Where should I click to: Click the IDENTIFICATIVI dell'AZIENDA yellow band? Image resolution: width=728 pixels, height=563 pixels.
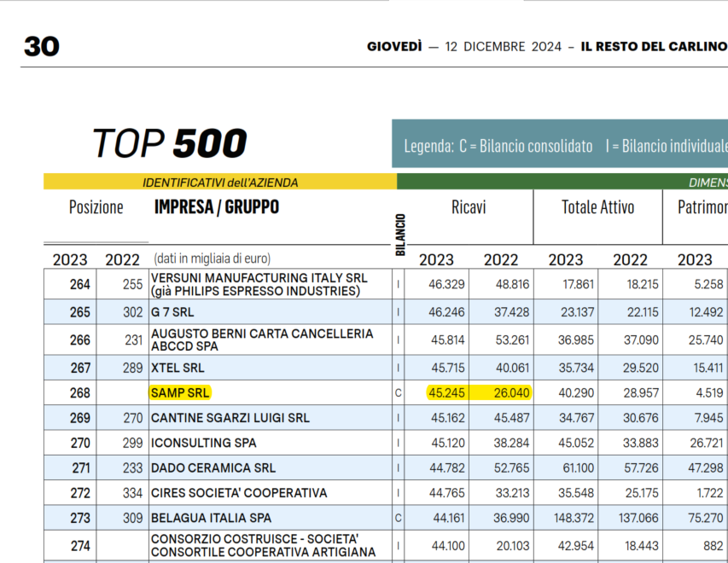coord(220,183)
